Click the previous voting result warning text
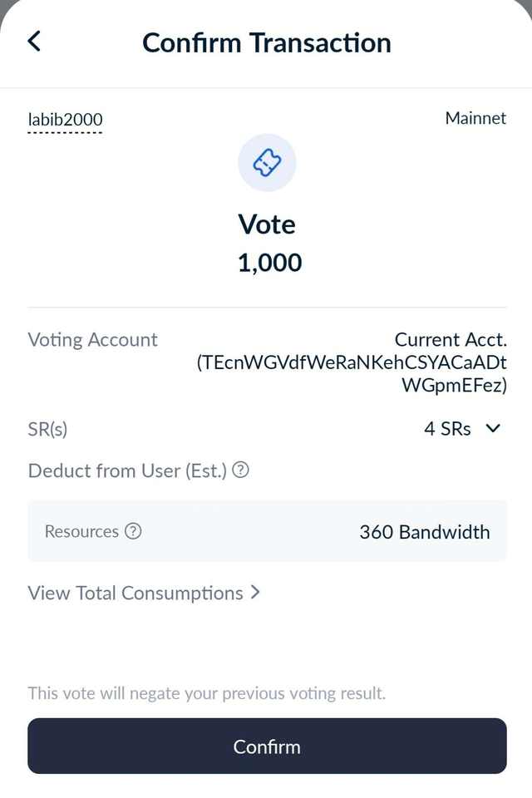Viewport: 532px width, 798px height. 207,693
